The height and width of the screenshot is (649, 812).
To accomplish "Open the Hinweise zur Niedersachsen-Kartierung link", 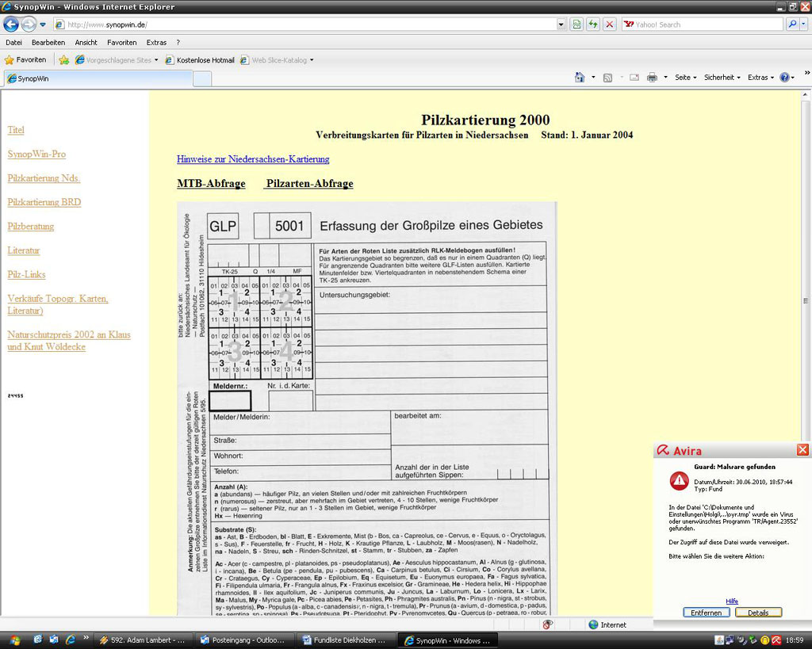I will pos(253,159).
